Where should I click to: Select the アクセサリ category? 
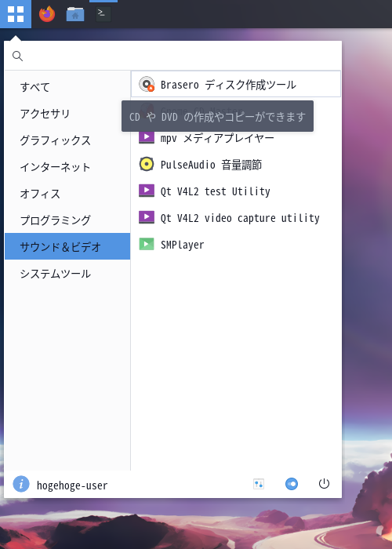point(67,114)
